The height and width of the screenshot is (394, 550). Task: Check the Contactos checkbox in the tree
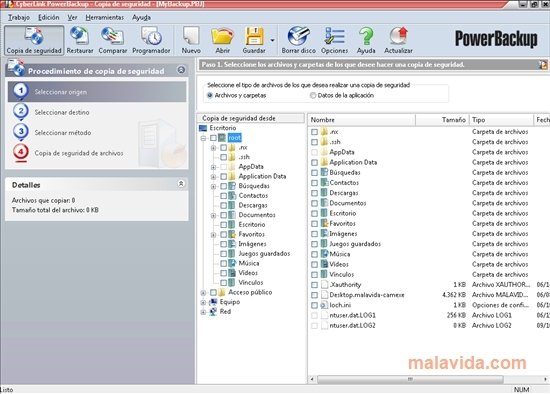point(223,196)
